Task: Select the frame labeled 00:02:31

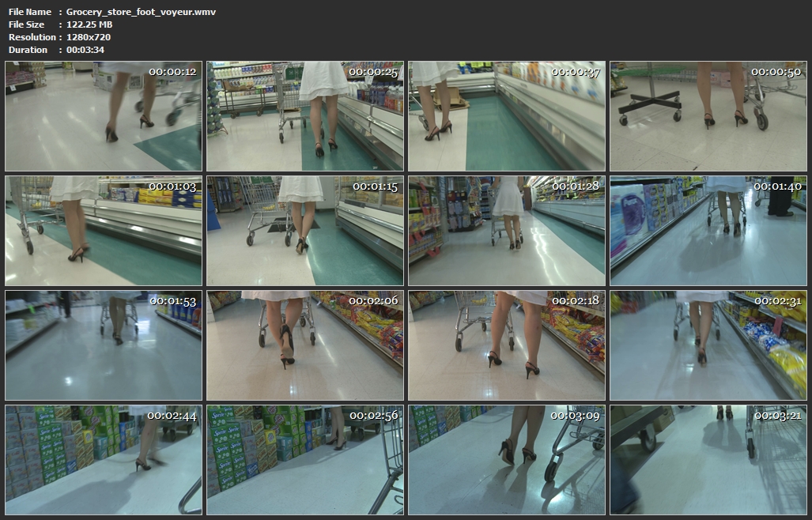Action: click(x=708, y=345)
